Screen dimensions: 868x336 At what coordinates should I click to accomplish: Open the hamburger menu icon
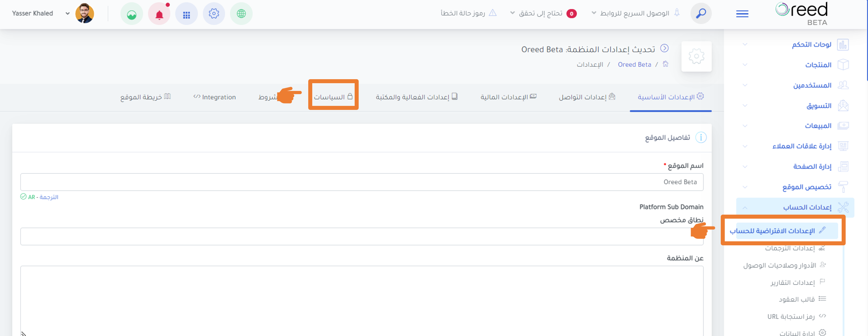point(742,14)
